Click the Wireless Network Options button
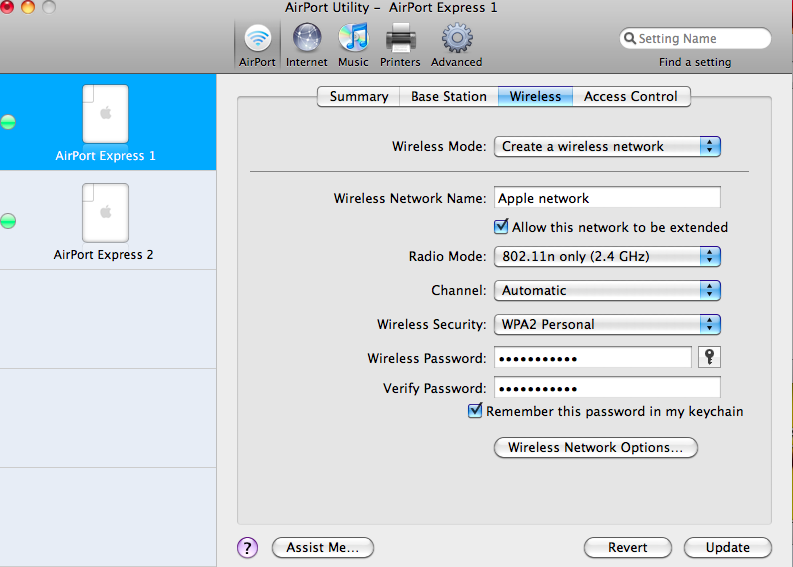The height and width of the screenshot is (567, 793). [596, 448]
